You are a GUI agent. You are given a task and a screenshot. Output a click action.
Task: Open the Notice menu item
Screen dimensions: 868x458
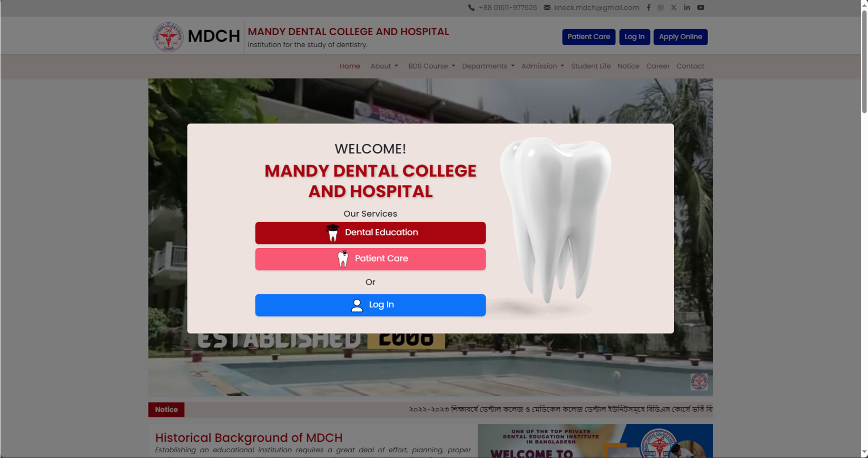pyautogui.click(x=628, y=66)
